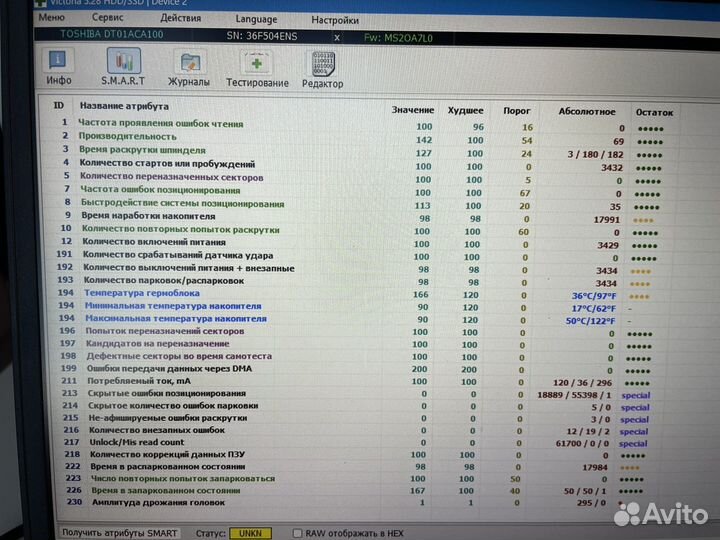The width and height of the screenshot is (720, 540).
Task: Open the Инфо toolbar icon
Action: 59,66
